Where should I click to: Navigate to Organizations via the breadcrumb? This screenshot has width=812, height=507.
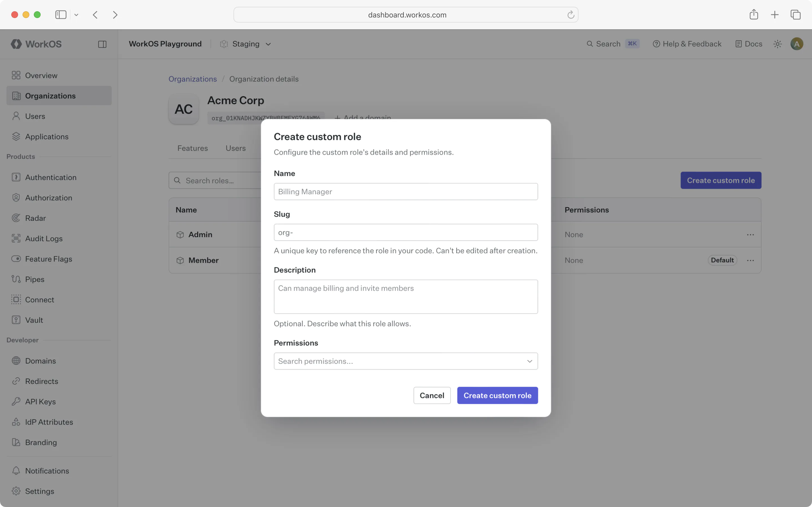pos(192,79)
